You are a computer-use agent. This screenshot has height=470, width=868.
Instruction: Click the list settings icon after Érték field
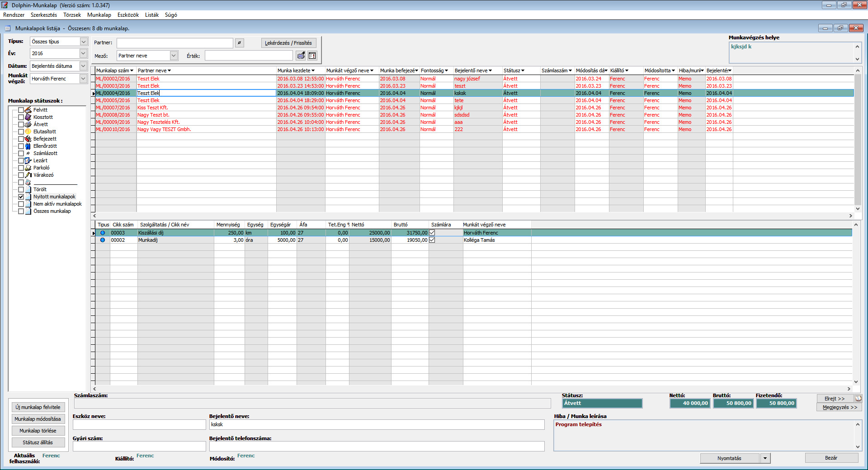pos(312,56)
